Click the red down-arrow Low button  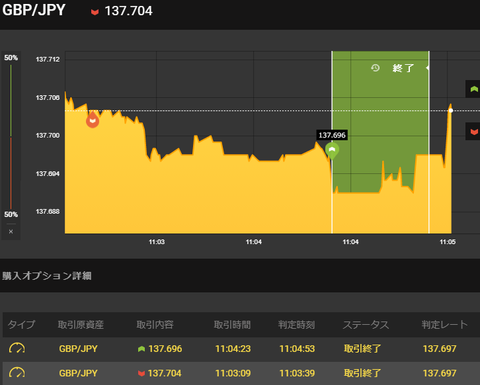tap(473, 132)
